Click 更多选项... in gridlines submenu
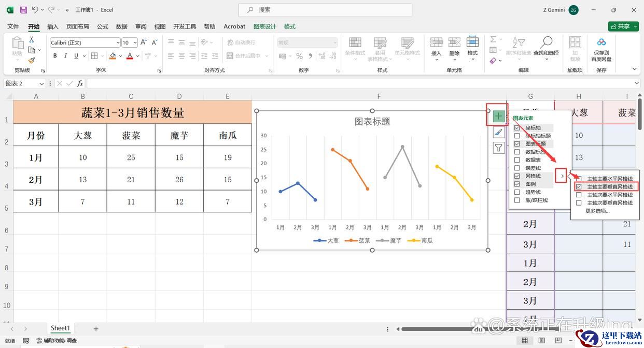The height and width of the screenshot is (348, 644). pos(597,211)
